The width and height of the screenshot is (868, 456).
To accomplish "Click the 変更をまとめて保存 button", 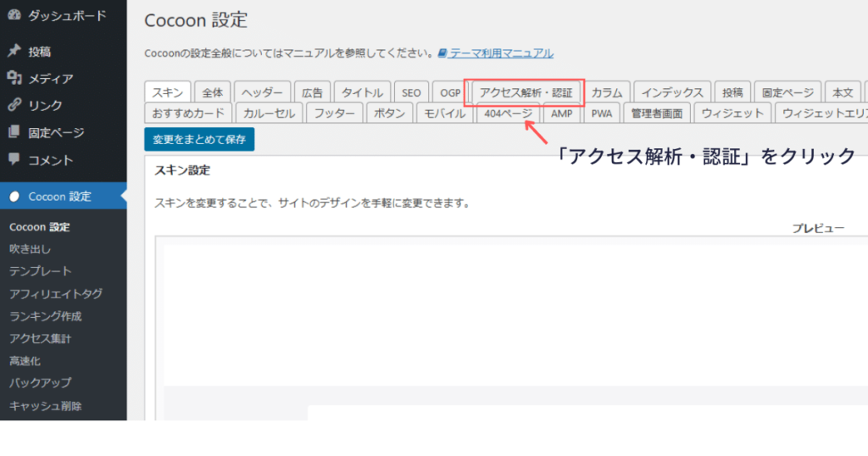I will pos(199,140).
